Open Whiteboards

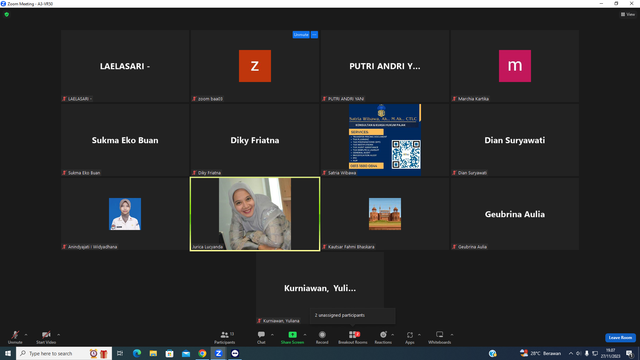pyautogui.click(x=440, y=337)
